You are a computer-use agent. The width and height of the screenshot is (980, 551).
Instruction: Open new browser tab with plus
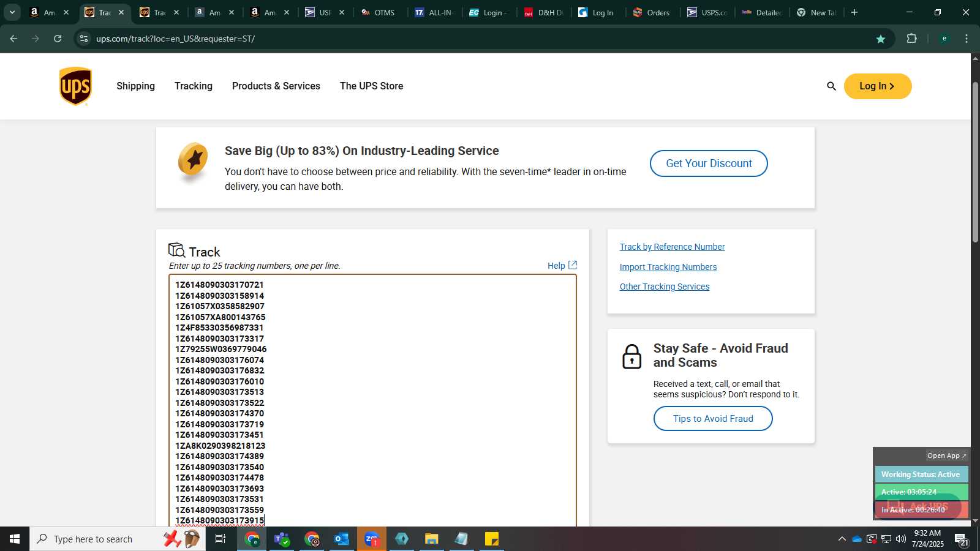(854, 12)
